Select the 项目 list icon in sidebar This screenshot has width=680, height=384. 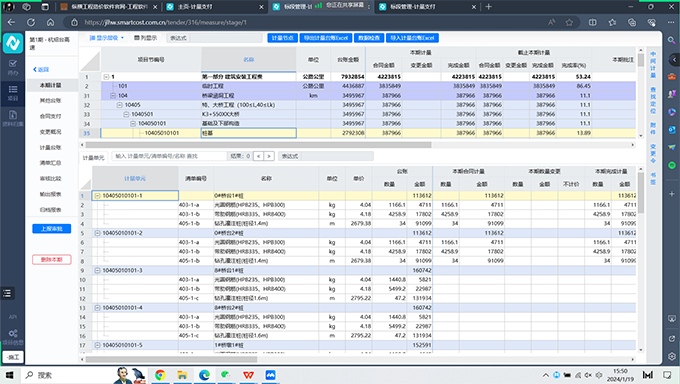(13, 92)
